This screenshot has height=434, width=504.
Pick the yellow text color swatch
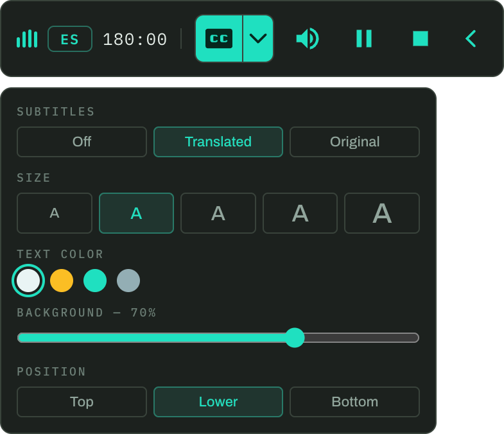[x=62, y=281]
